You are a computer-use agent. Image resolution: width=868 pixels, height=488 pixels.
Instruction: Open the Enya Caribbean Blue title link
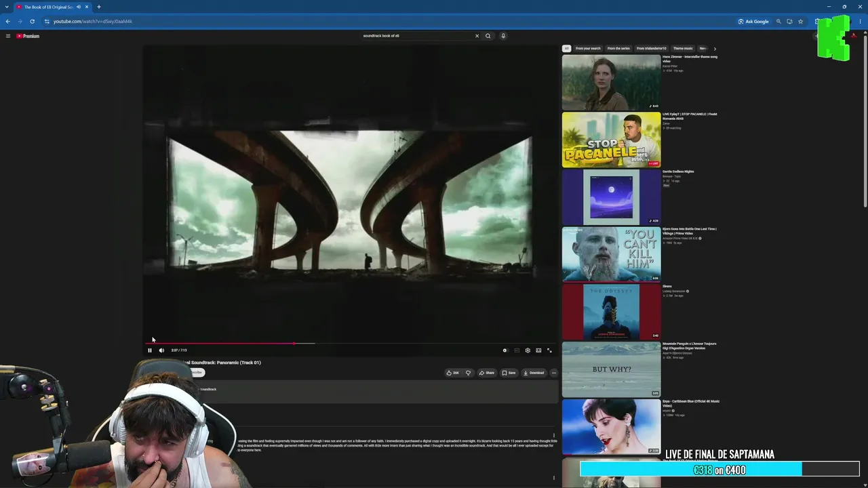pyautogui.click(x=691, y=403)
